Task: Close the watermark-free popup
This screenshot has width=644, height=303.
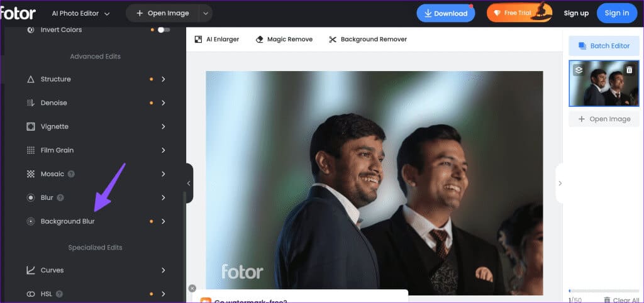Action: [x=192, y=289]
